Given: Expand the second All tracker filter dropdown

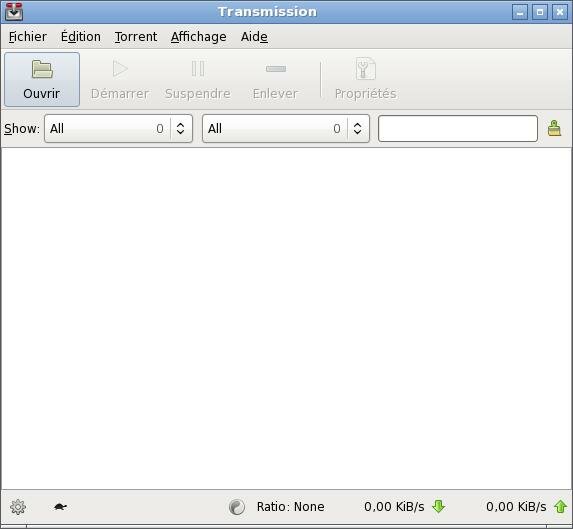Looking at the screenshot, I should [286, 128].
